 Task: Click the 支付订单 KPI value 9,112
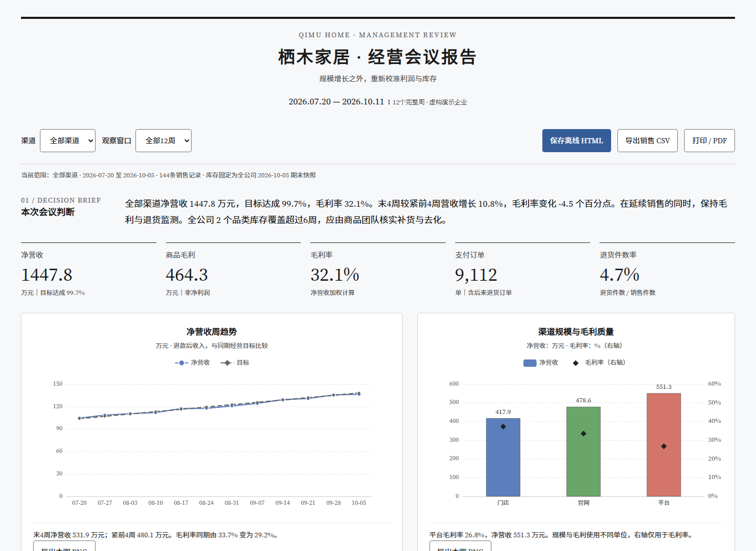click(476, 274)
